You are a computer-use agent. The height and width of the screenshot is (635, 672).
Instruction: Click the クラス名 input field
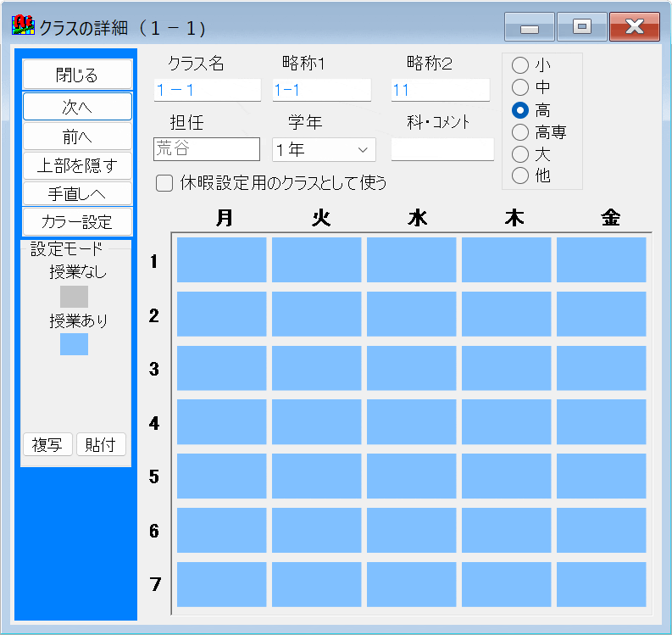tap(208, 90)
